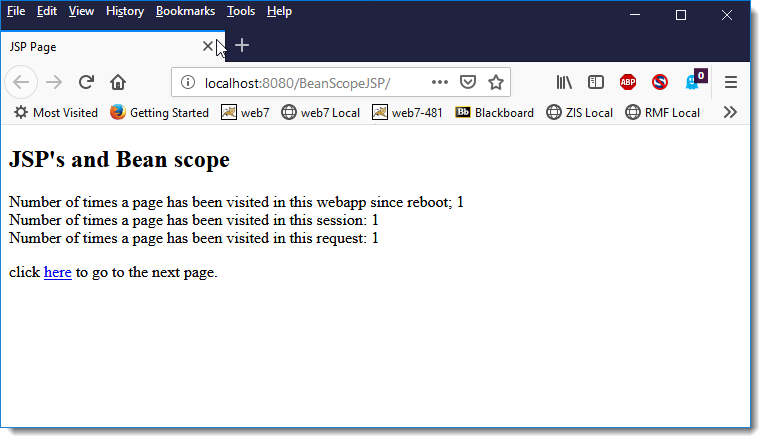
Task: Click the webapp since reboot count line
Action: coord(236,202)
